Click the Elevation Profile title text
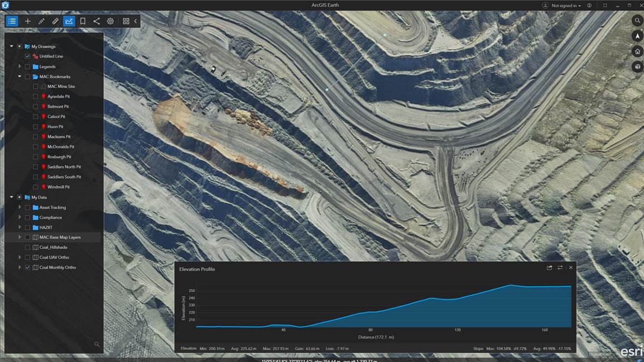 [197, 269]
